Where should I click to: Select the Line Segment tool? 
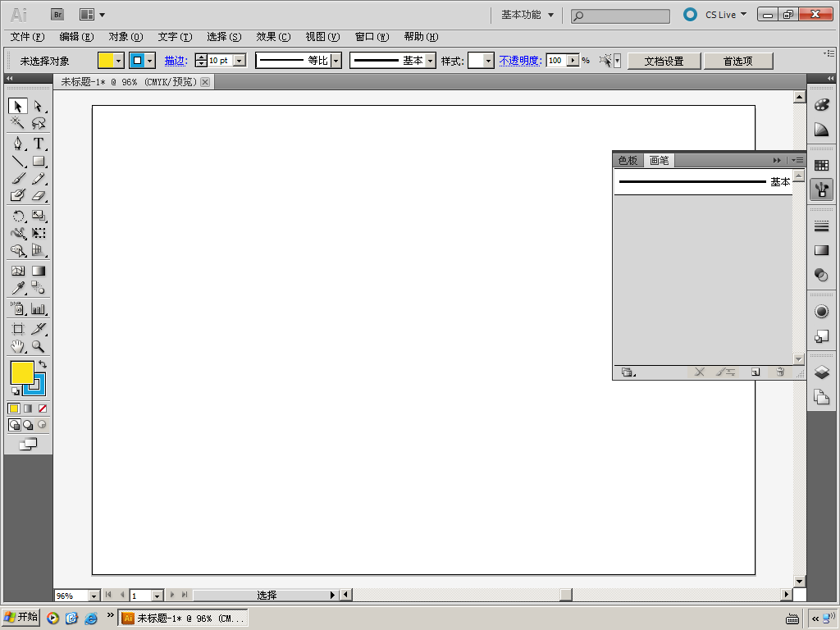coord(18,161)
